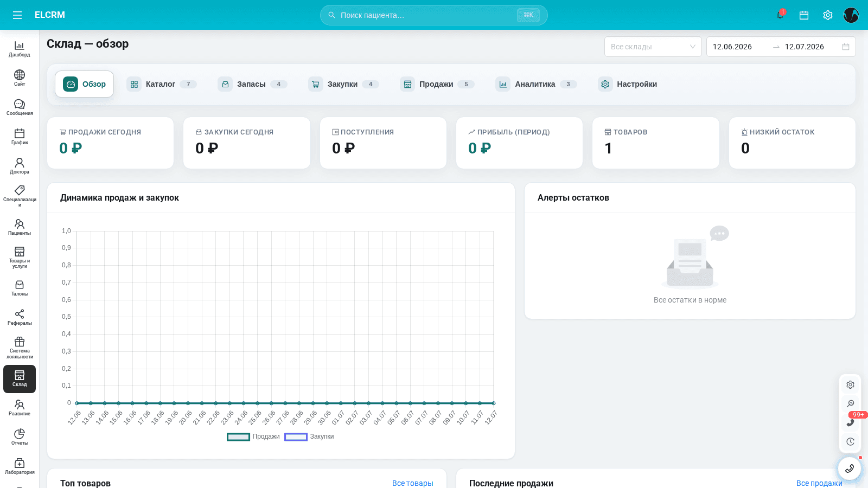Toggle Закупки series in chart legend
Viewport: 868px width, 488px height.
pyautogui.click(x=309, y=436)
